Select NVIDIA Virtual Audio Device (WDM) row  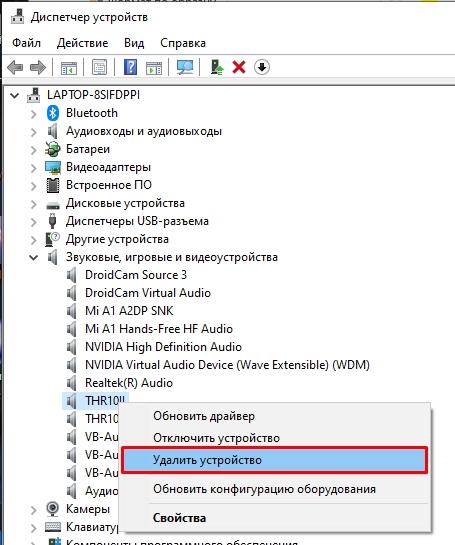click(227, 365)
